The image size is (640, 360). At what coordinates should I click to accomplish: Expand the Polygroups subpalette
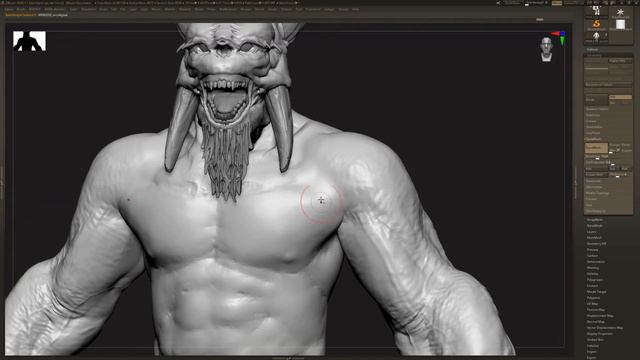(595, 280)
